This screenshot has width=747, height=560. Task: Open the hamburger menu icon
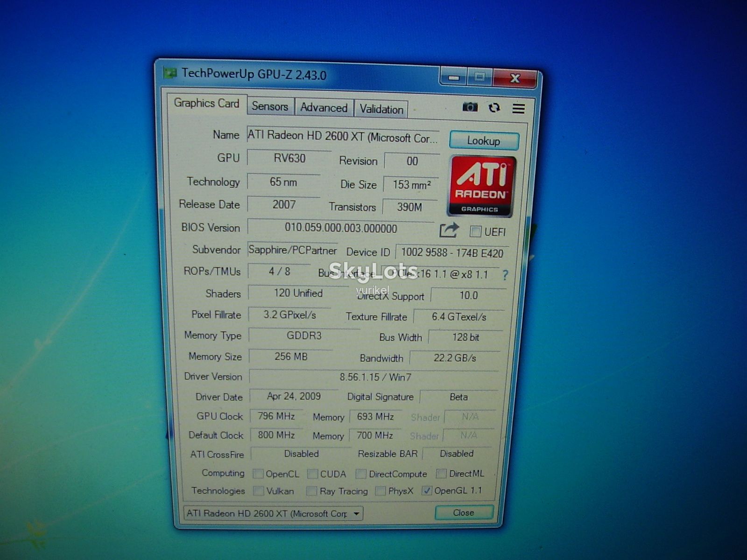click(519, 109)
